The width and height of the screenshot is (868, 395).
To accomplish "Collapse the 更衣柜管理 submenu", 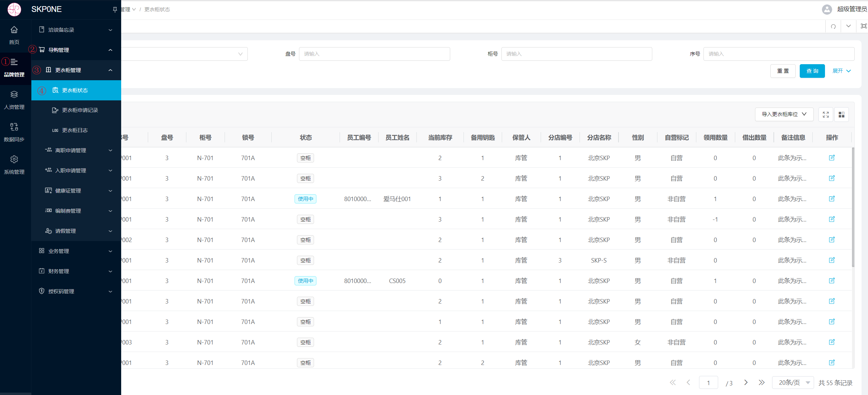I will (76, 70).
